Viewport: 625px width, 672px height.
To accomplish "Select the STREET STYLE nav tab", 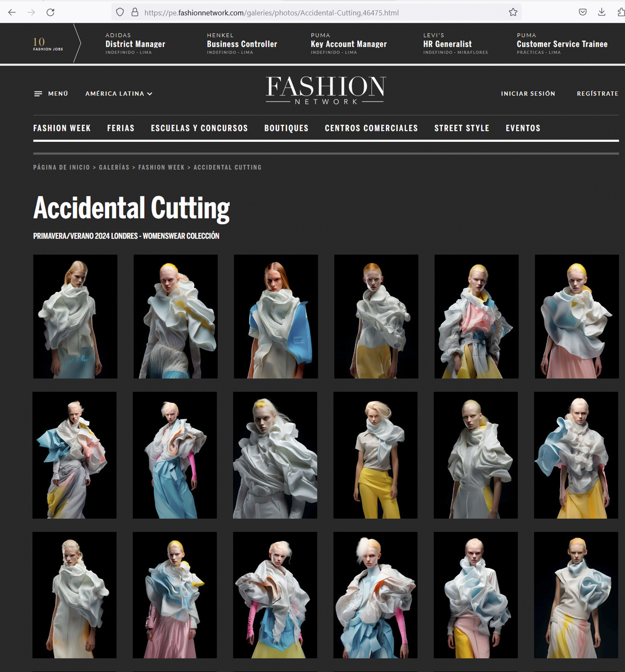I will pyautogui.click(x=462, y=128).
